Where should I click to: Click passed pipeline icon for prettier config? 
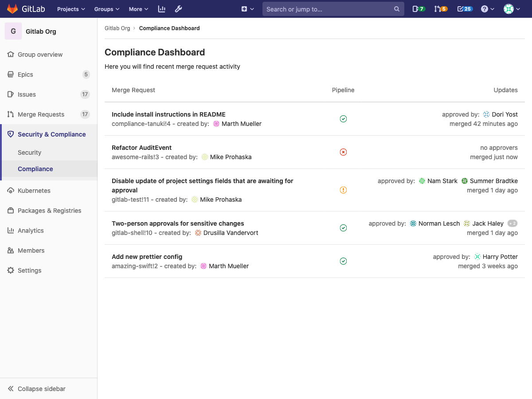(x=343, y=261)
